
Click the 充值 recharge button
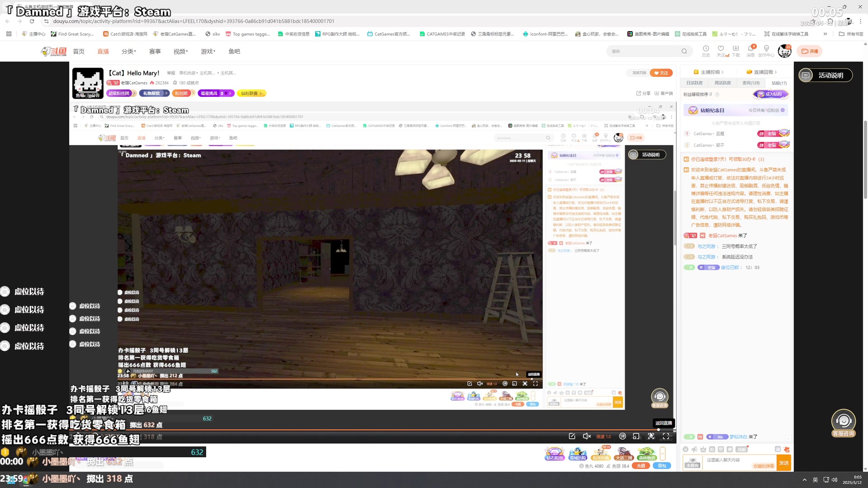pyautogui.click(x=641, y=466)
